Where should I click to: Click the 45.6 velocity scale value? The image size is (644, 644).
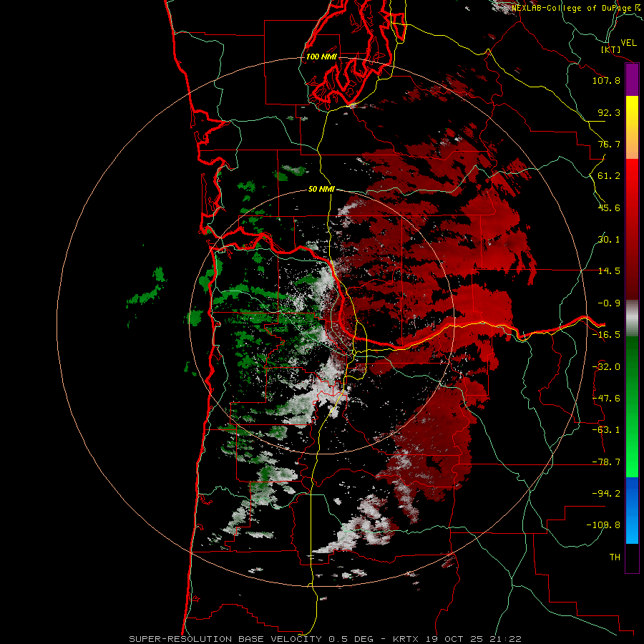pos(609,208)
